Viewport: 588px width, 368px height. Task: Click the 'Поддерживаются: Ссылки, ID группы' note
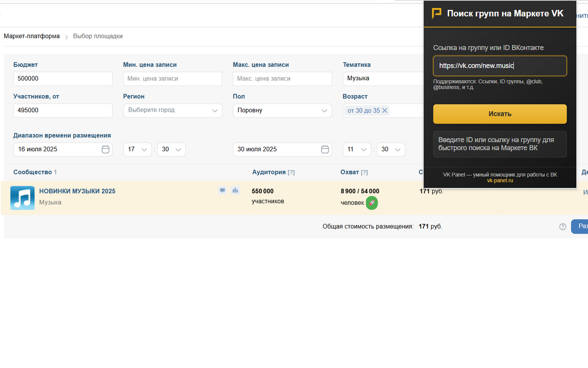pos(488,84)
